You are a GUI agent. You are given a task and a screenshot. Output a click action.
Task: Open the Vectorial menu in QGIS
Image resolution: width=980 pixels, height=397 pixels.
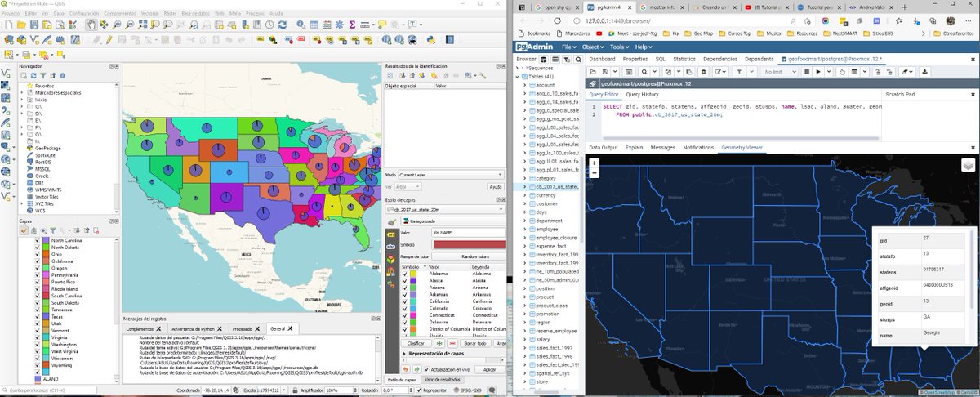click(149, 14)
